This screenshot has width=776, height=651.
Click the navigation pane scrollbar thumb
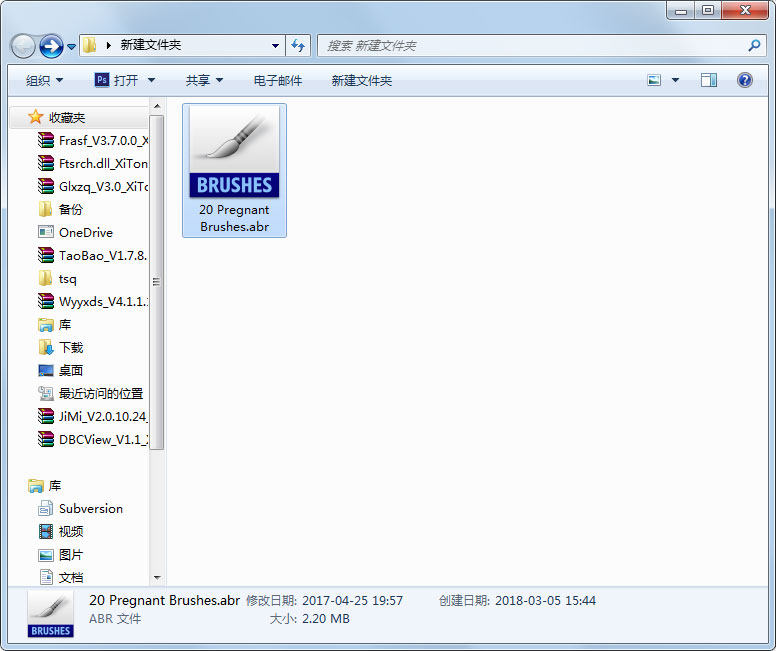tap(157, 282)
